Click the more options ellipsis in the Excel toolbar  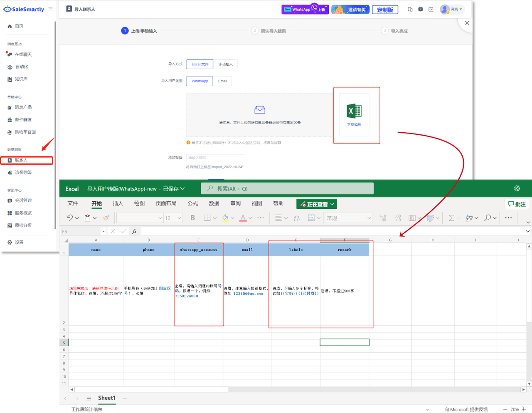coord(508,218)
